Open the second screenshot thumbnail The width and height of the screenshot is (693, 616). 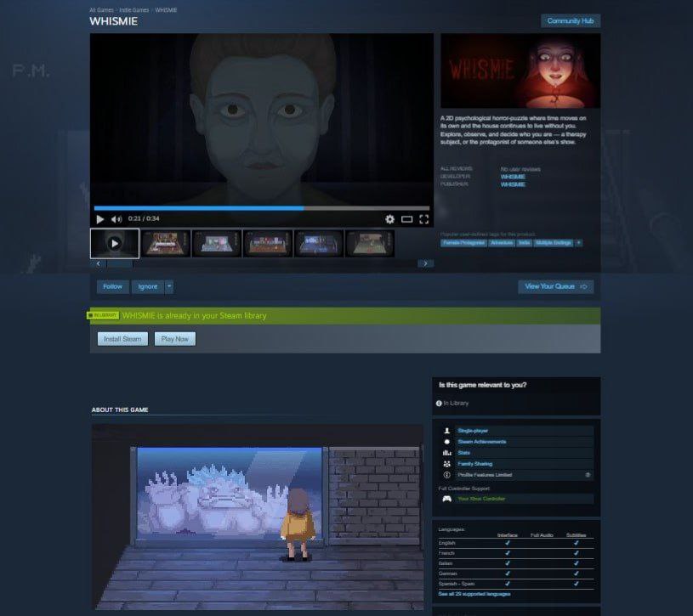coord(166,243)
